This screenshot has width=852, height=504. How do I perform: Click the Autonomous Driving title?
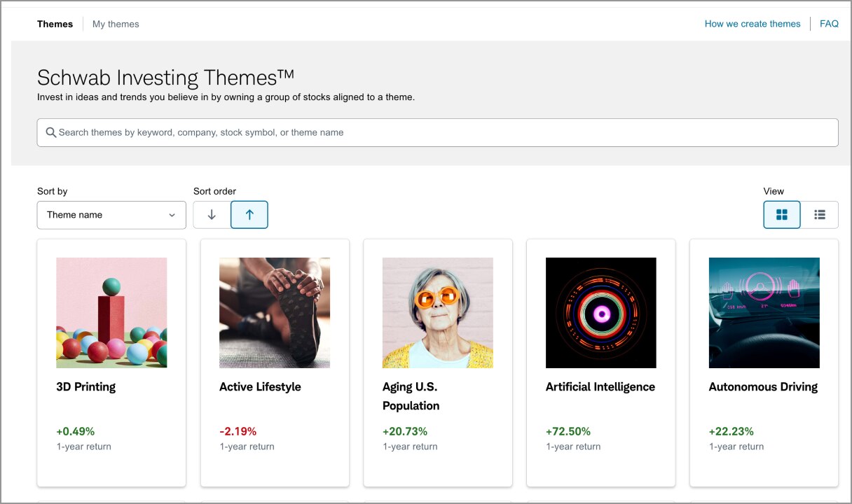[x=763, y=386]
